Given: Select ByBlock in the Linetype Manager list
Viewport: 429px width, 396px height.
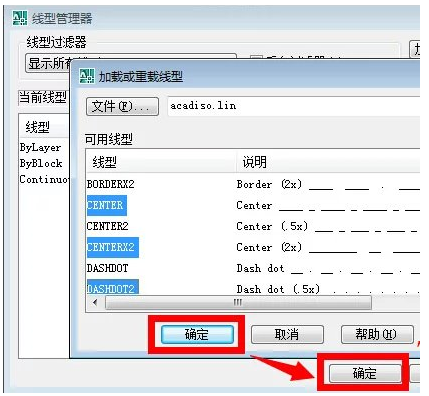Looking at the screenshot, I should (41, 163).
